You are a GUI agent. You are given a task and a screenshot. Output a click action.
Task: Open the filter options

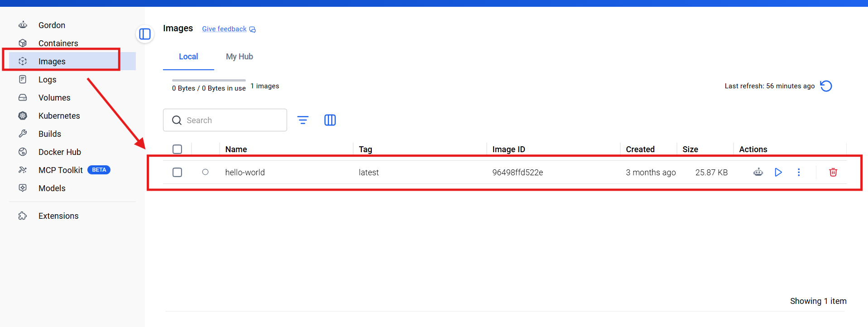(x=303, y=120)
